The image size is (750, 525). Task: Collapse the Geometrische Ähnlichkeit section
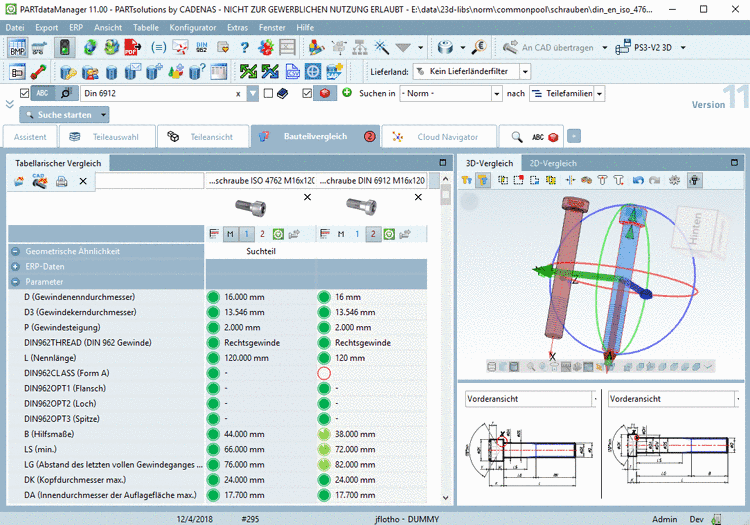pyautogui.click(x=15, y=251)
